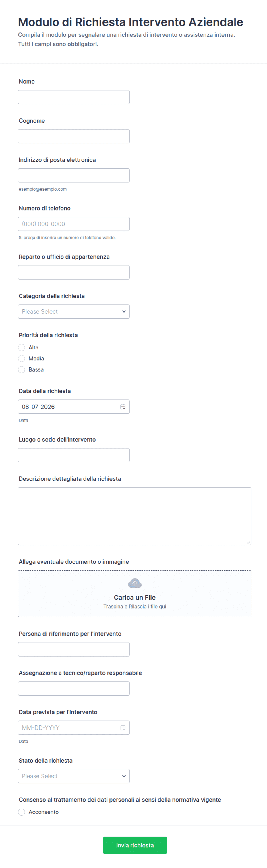Image resolution: width=267 pixels, height=868 pixels.
Task: Open Stato della richiesta dropdown
Action: (74, 776)
